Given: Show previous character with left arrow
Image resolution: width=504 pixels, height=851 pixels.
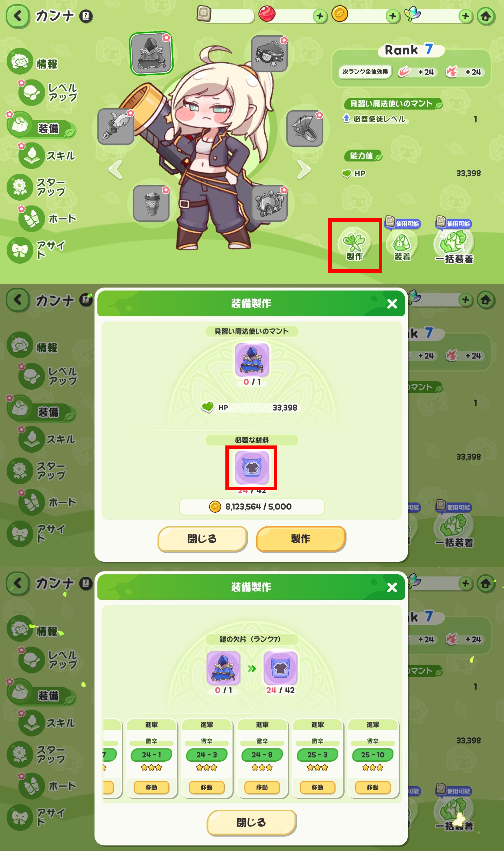Looking at the screenshot, I should [x=116, y=169].
